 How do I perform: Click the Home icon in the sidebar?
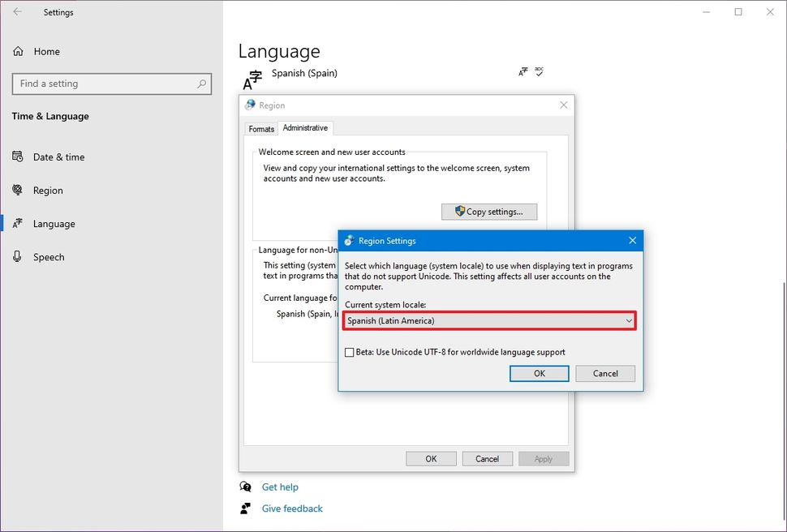tap(18, 51)
